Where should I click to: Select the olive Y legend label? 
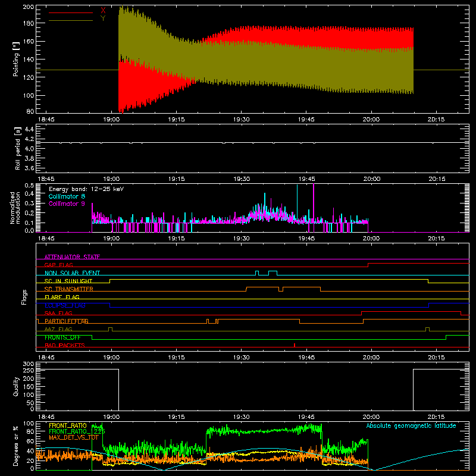tap(103, 18)
